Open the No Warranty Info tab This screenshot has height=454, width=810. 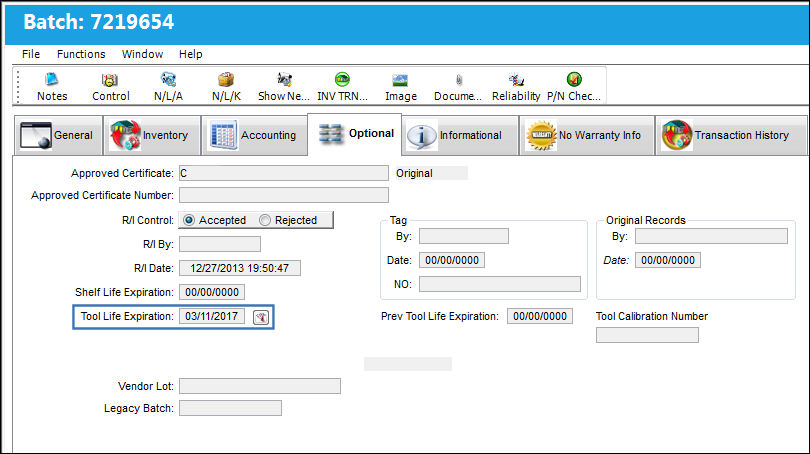[586, 135]
